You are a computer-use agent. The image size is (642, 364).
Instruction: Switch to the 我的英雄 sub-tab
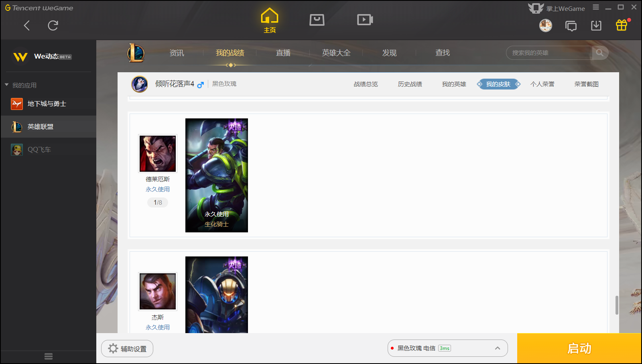[454, 84]
